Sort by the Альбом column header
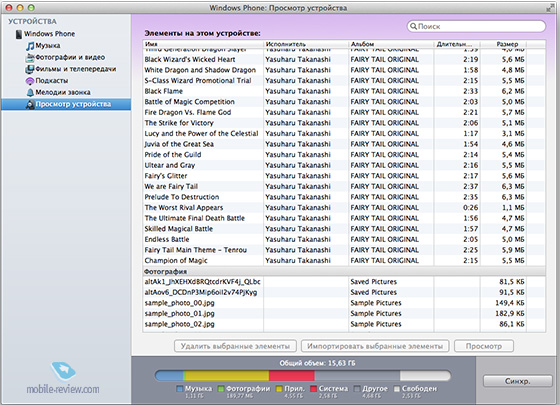Viewport: 560px width, 405px height. click(x=391, y=44)
